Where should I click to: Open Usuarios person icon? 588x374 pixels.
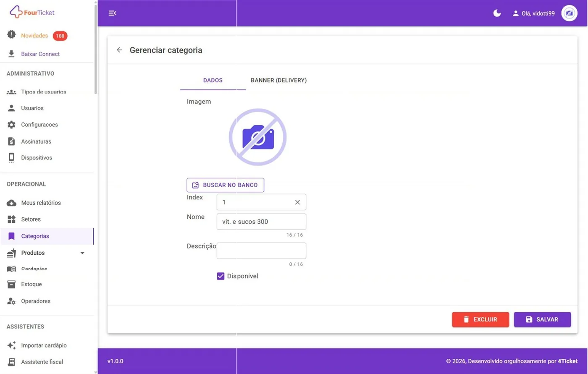pos(12,108)
